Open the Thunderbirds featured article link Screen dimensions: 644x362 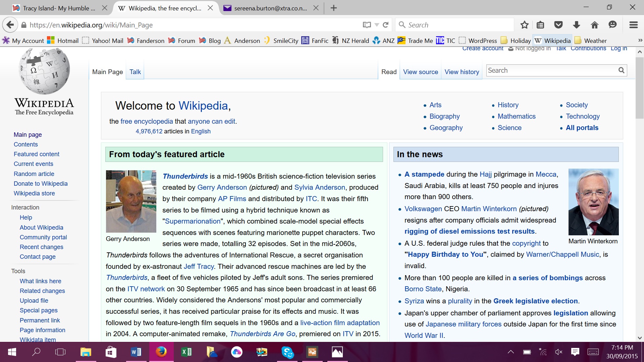(185, 176)
